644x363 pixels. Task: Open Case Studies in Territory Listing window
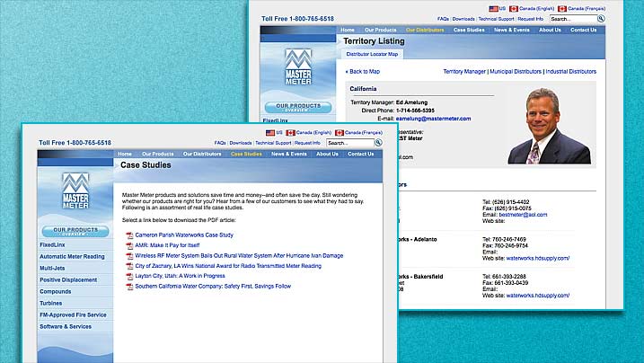[x=469, y=30]
